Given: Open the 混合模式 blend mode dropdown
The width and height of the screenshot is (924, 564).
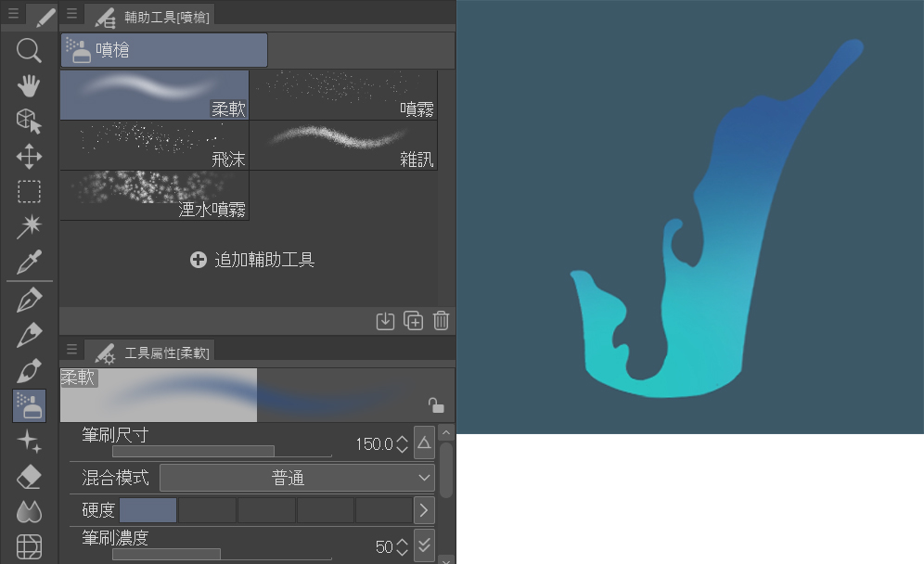Looking at the screenshot, I should (x=297, y=478).
